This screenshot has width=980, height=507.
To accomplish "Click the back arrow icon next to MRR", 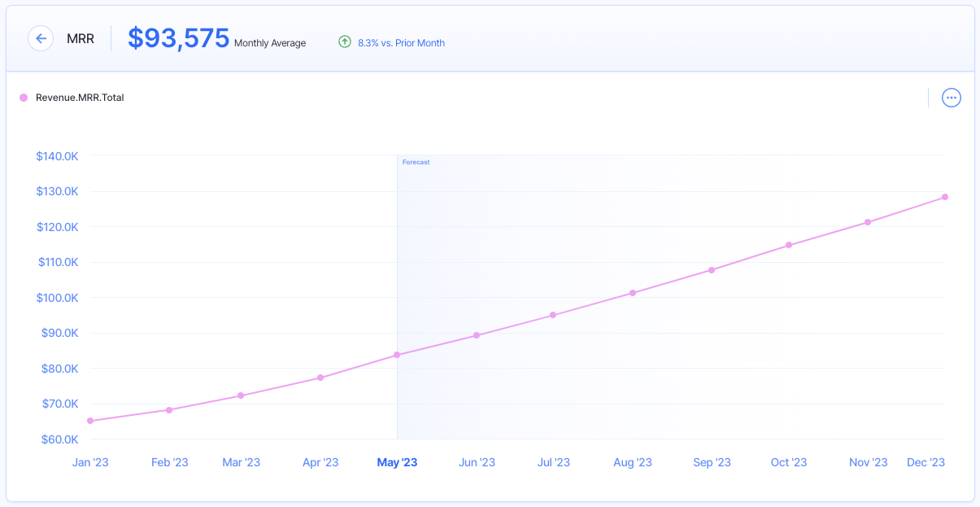I will pyautogui.click(x=41, y=38).
